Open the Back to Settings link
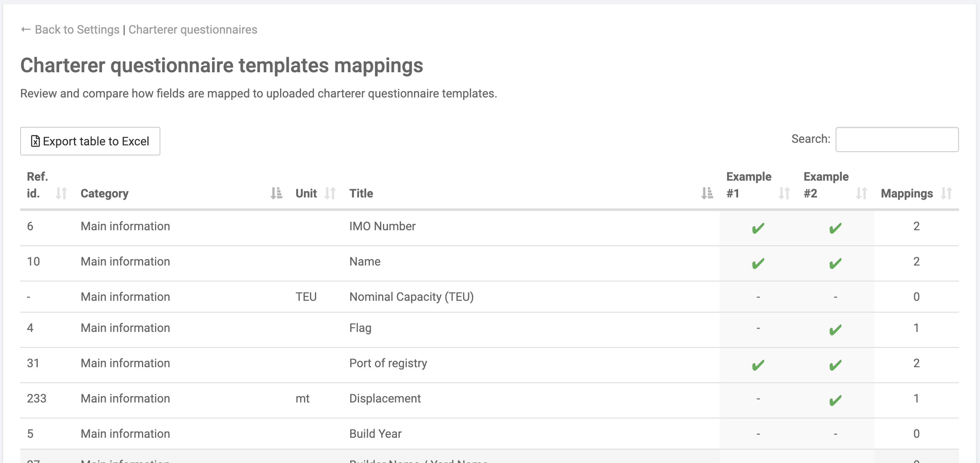Viewport: 980px width, 463px height. coord(77,29)
